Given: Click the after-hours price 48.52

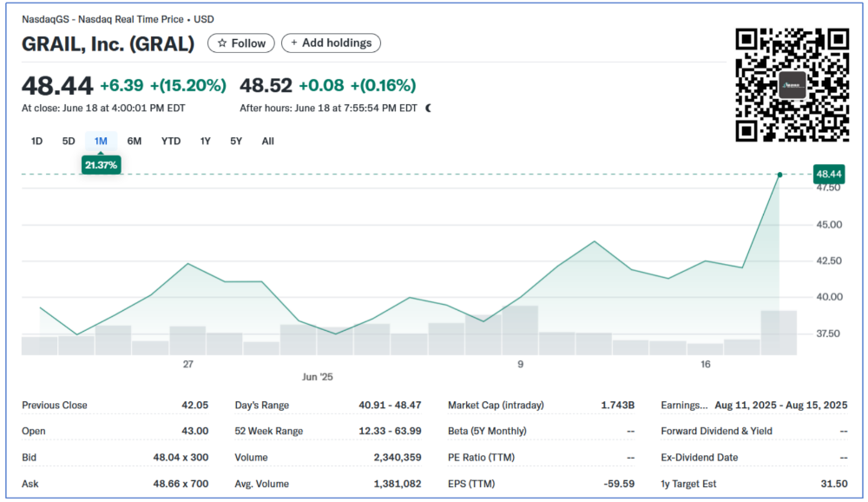Looking at the screenshot, I should click(266, 85).
